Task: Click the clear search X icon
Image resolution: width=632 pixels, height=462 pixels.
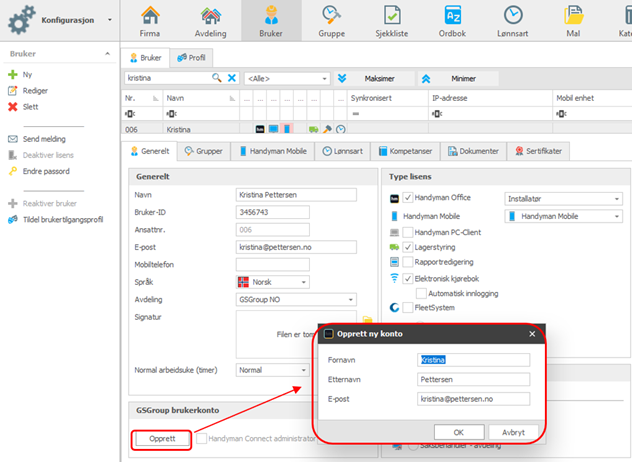Action: 232,78
